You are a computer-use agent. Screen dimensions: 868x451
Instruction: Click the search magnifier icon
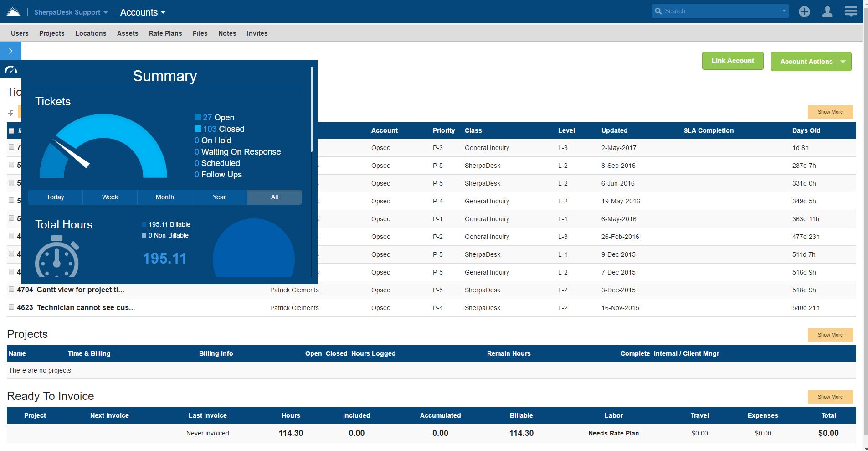tap(658, 11)
